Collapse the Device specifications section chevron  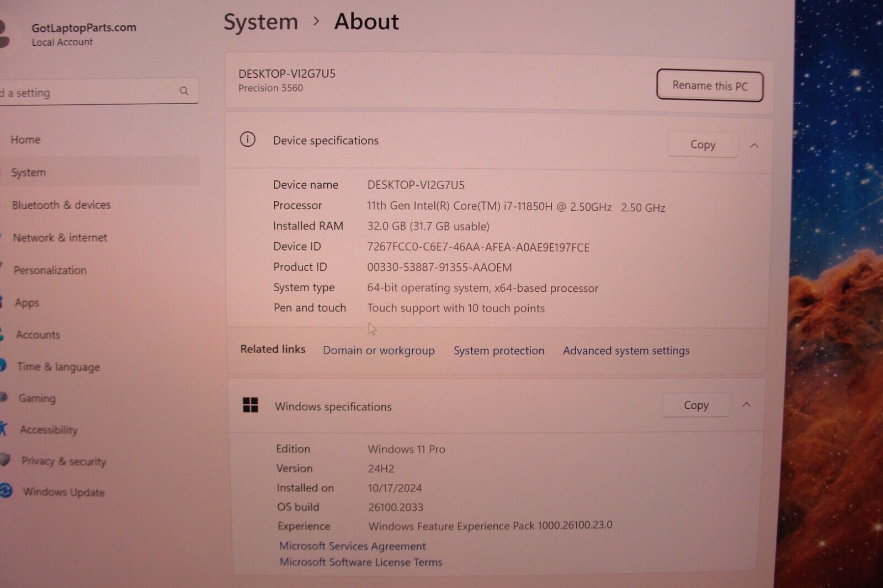754,146
